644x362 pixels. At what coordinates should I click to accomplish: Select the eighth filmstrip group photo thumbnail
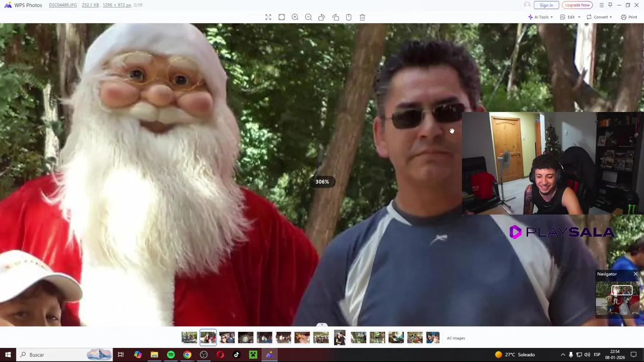click(x=320, y=337)
